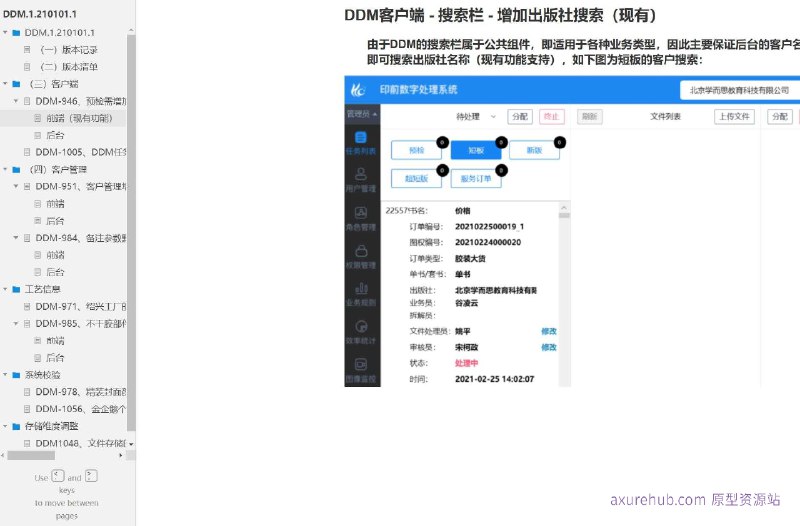Open 用户管理 person icon in dark sidebar

click(361, 174)
